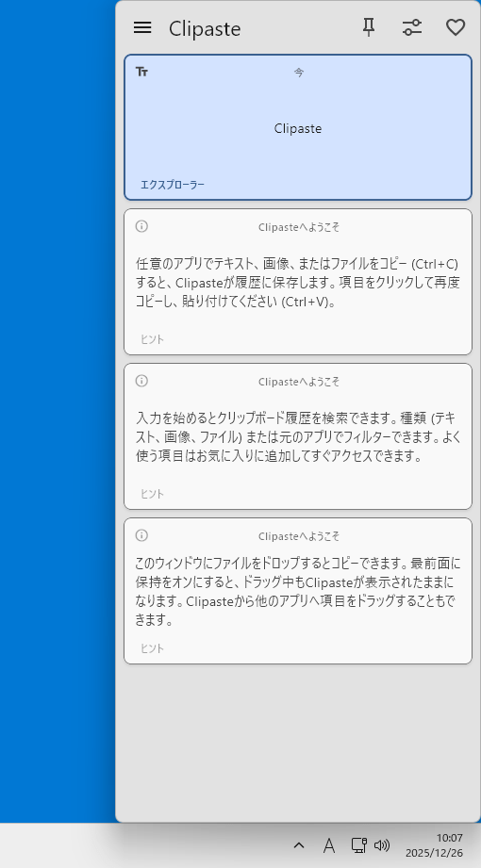Click the info icon on first welcome hint
The image size is (481, 868).
coord(141,226)
